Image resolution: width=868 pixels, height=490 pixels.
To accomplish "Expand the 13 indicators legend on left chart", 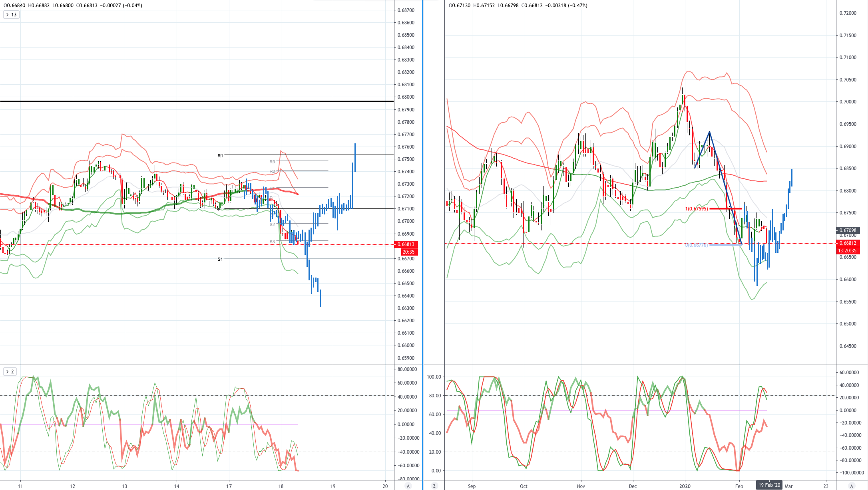I will [x=11, y=15].
